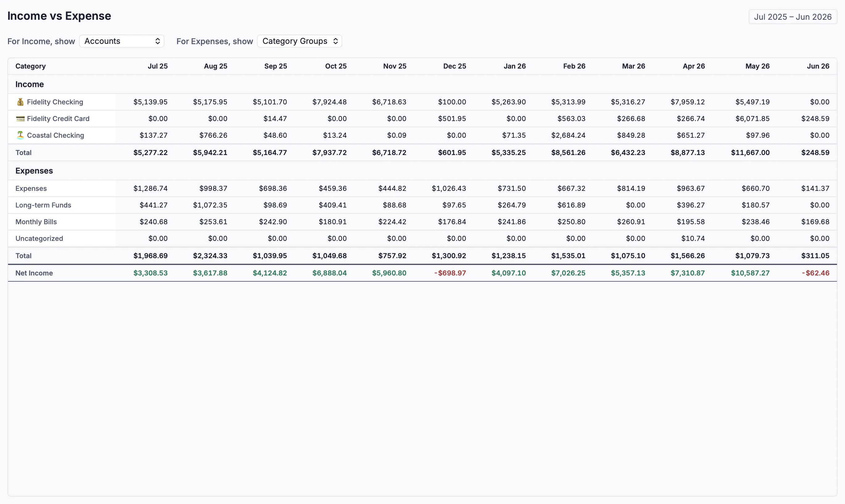Viewport: 845px width, 504px height.
Task: Click the money bag icon beside Fidelity Checking
Action: [20, 102]
